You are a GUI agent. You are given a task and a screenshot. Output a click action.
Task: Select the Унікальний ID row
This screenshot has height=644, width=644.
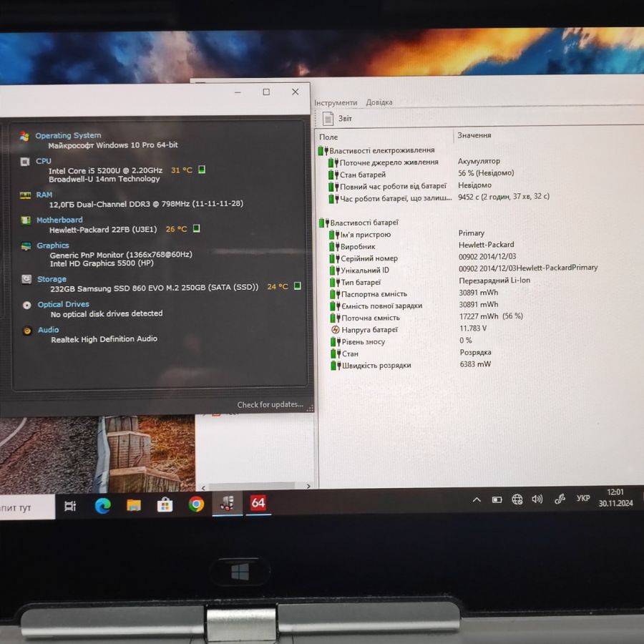point(359,270)
